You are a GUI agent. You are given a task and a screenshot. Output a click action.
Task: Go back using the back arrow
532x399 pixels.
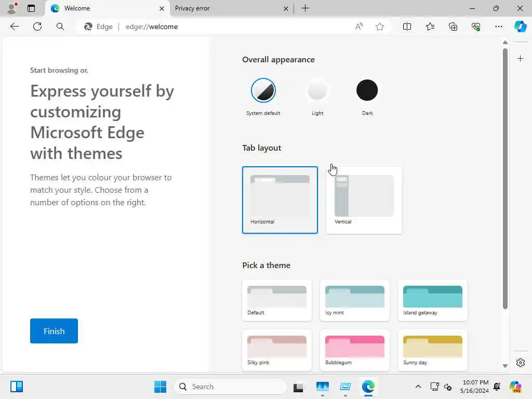tap(14, 26)
